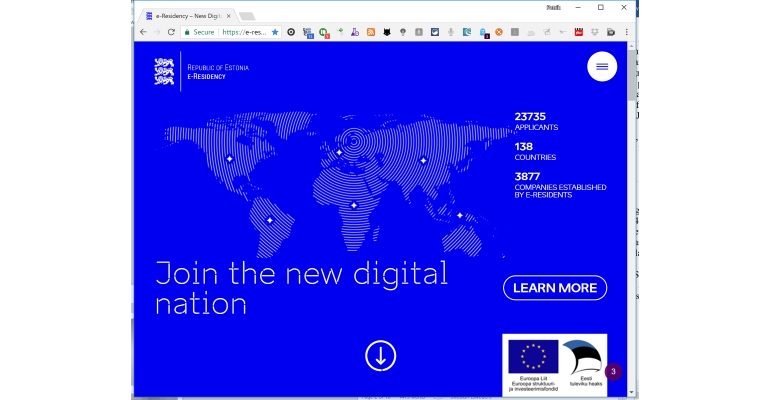
Task: Click the green circle extension with red badge
Action: click(324, 32)
